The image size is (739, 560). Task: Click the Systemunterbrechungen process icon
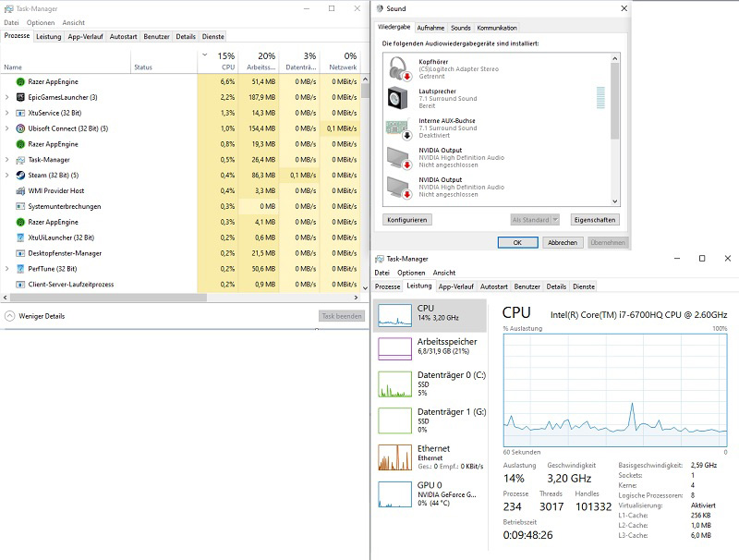click(20, 206)
